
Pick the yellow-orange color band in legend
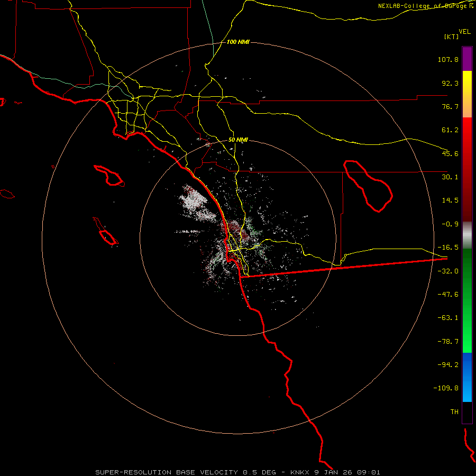[467, 94]
